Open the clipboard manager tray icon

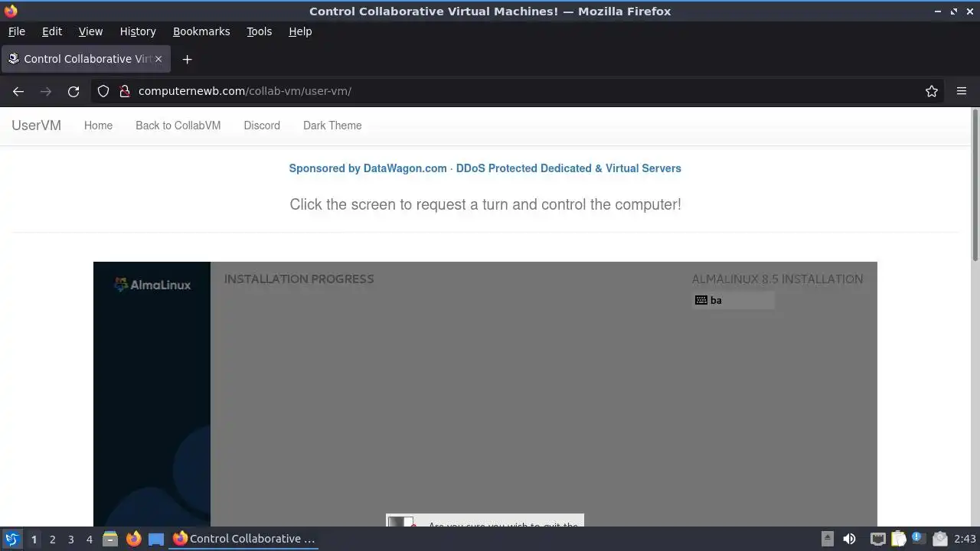(x=899, y=539)
